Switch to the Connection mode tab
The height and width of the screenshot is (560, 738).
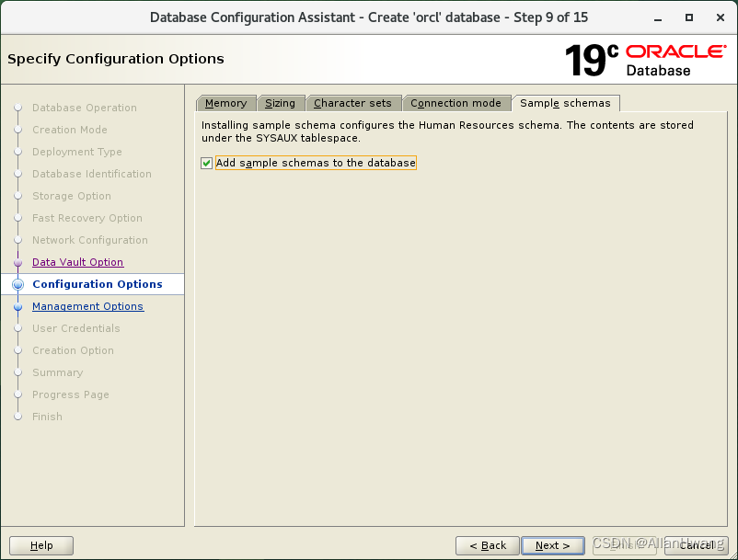(x=456, y=103)
